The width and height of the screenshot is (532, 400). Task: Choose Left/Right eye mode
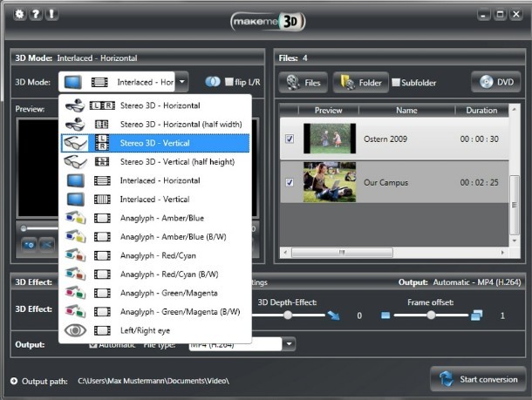(155, 330)
